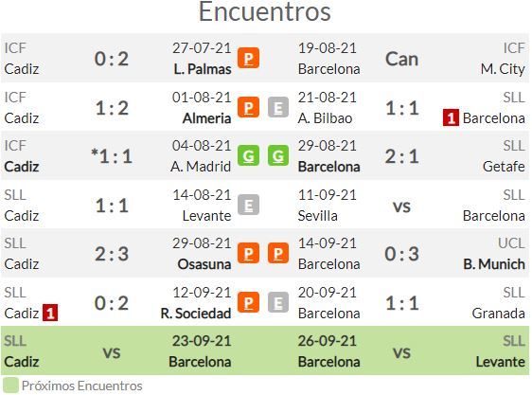This screenshot has height=395, width=532.
Task: Click the red card badge next to Cadiz
Action: click(x=50, y=313)
